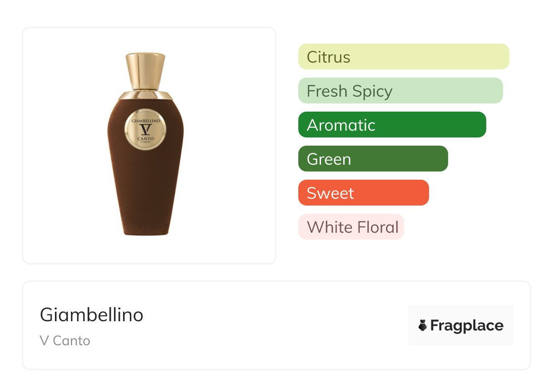Choose the White Floral accord bar

[x=351, y=227]
